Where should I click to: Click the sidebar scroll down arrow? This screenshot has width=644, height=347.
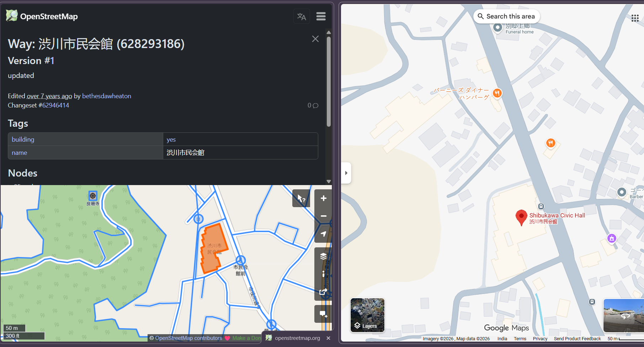[x=329, y=181]
